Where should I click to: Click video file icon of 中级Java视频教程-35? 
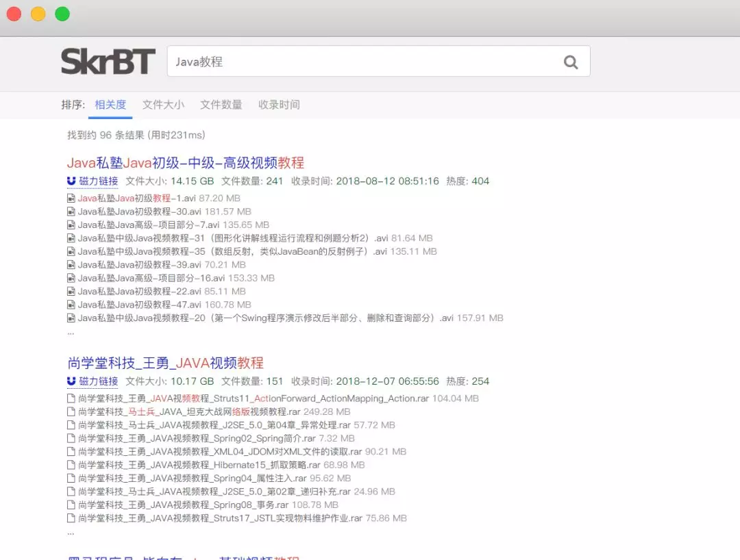(x=71, y=251)
